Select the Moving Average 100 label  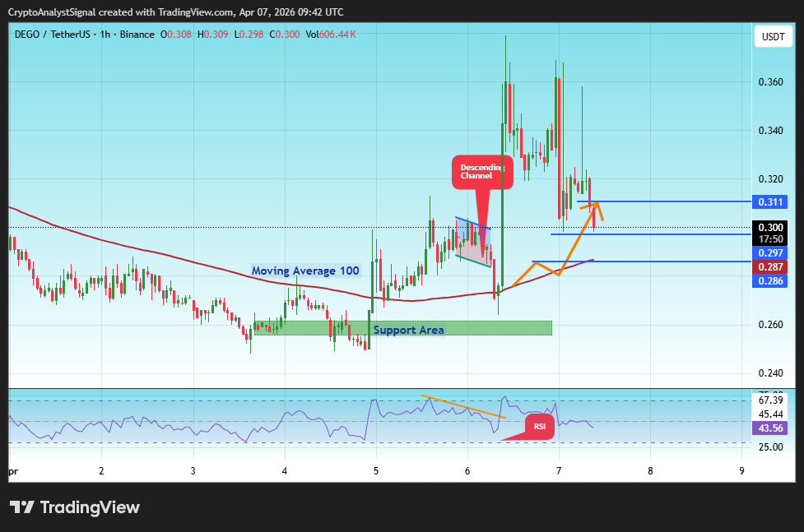pyautogui.click(x=305, y=271)
